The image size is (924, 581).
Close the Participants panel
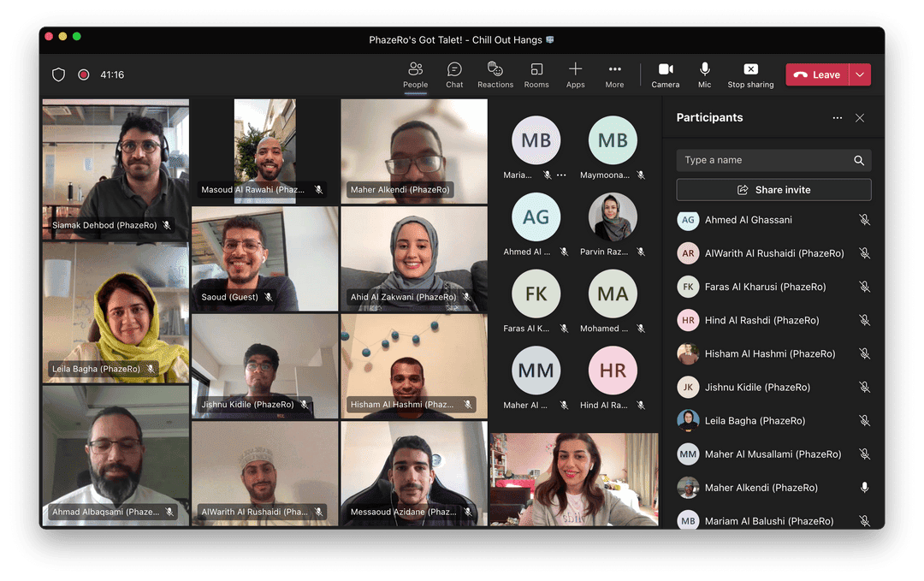[x=860, y=118]
